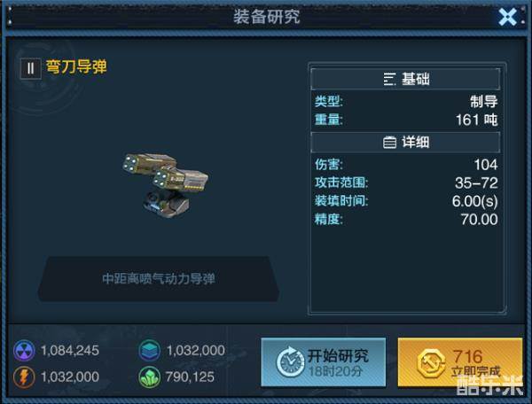Click the orange lightning energy icon
Viewport: 532px width, 404px height.
coord(24,377)
